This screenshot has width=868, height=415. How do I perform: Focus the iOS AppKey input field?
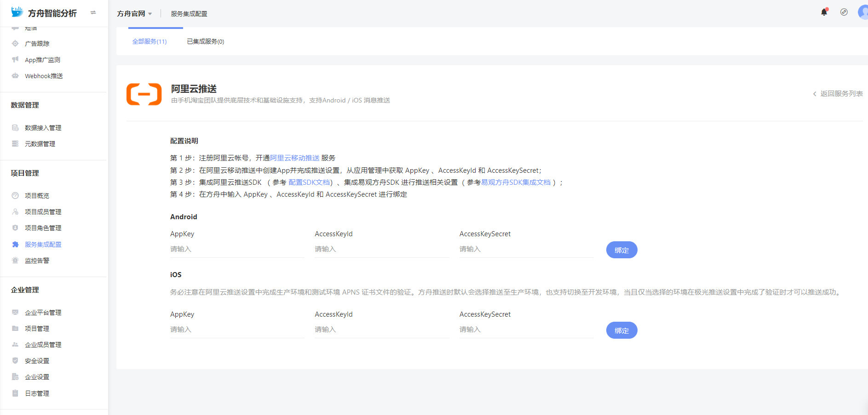pos(237,330)
